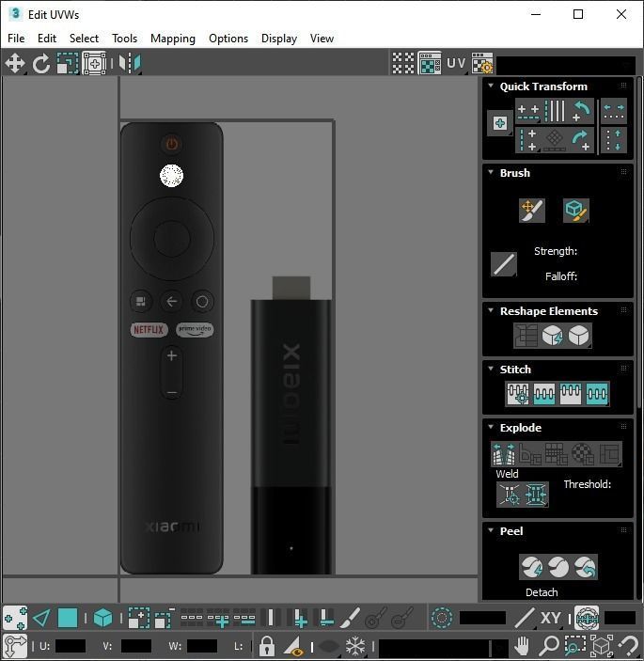
Task: Select the Scale tool in top toolbar
Action: [x=68, y=63]
